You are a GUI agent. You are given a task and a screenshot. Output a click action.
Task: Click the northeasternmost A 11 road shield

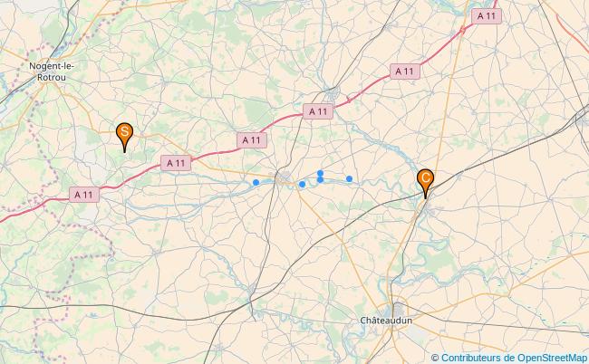click(x=487, y=16)
